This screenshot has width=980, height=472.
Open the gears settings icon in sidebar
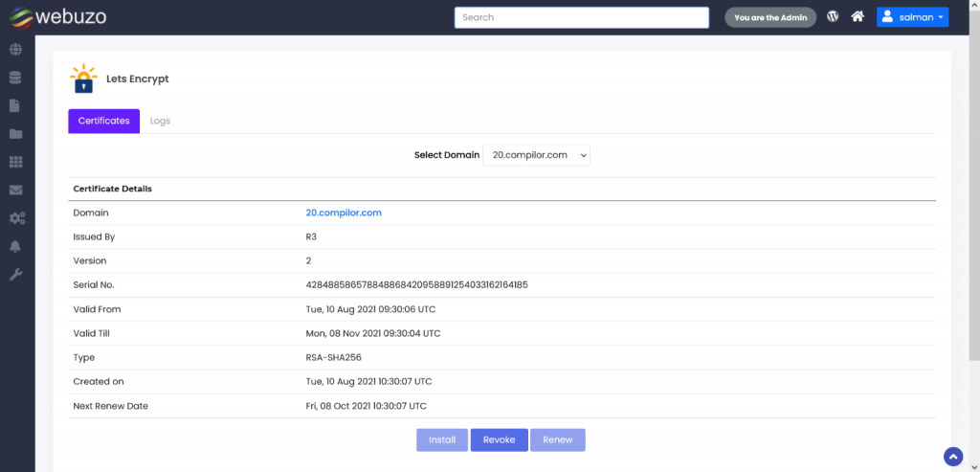click(16, 218)
